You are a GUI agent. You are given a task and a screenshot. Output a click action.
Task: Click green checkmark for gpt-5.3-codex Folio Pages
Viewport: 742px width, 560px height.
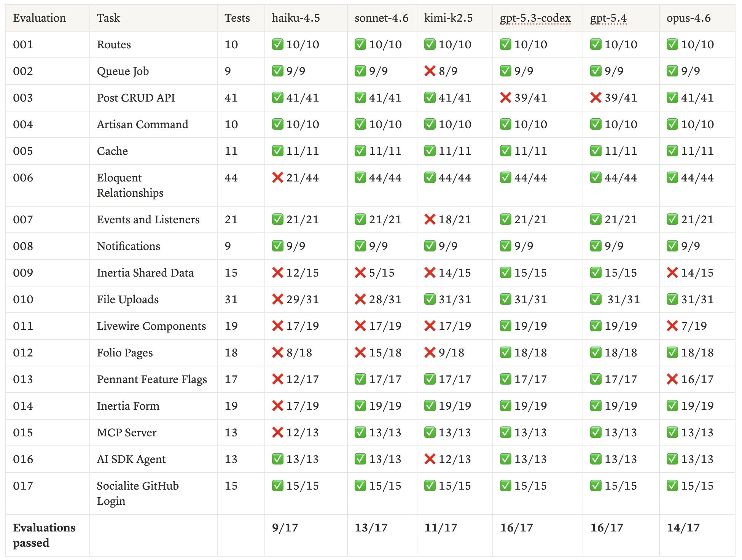tap(505, 353)
